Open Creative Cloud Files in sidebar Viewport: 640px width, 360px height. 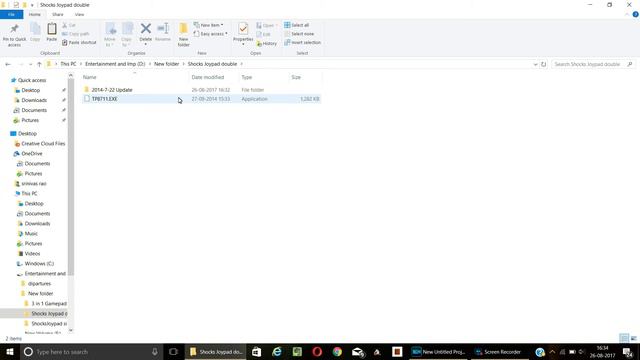pyautogui.click(x=43, y=144)
